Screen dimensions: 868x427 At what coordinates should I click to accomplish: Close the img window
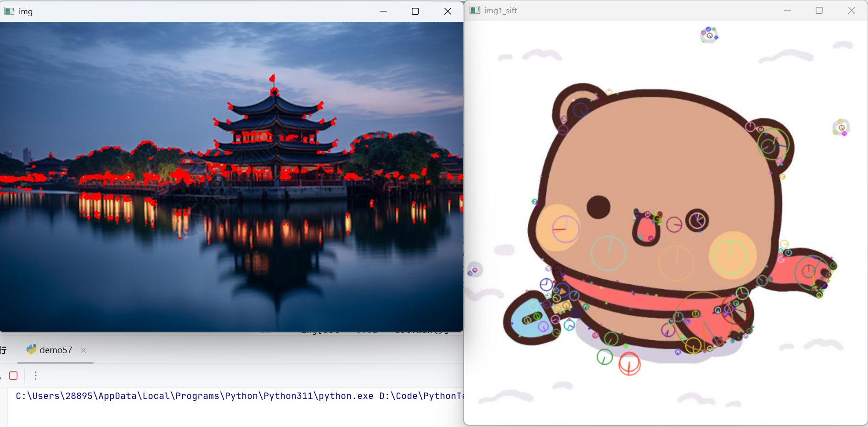click(x=448, y=11)
